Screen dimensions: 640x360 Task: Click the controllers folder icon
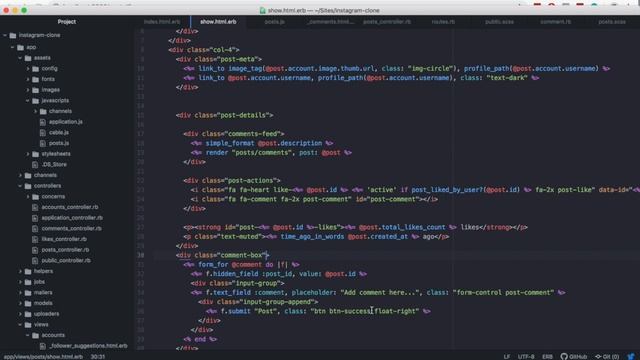pyautogui.click(x=28, y=186)
